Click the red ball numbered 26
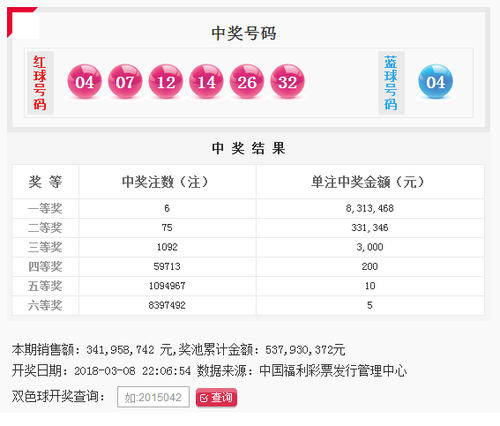Screen dimensions: 500x426 pos(247,82)
